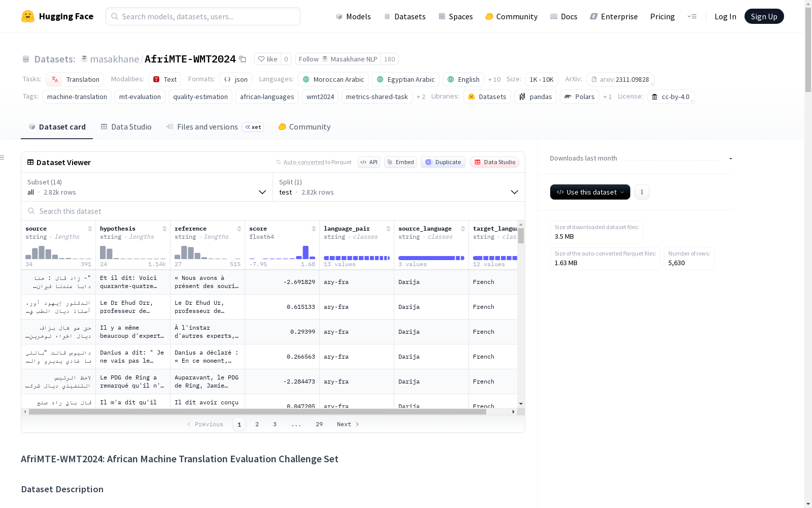
Task: Sort by score column icon
Action: [314, 229]
